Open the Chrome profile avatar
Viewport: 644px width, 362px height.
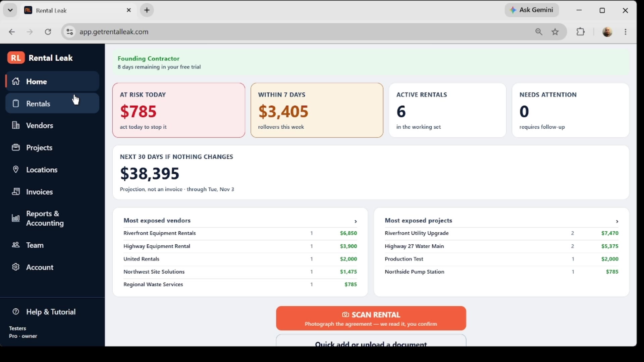click(x=607, y=32)
